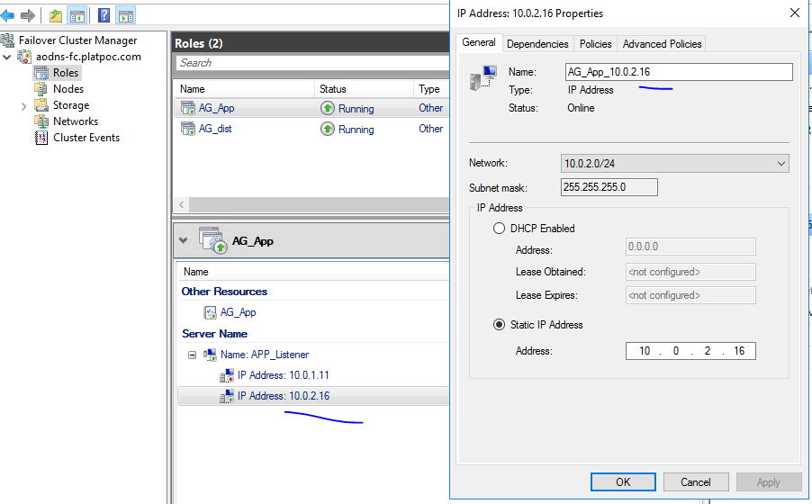812x504 pixels.
Task: Select the 'IP Address: 10.0.1.11' resource
Action: tap(284, 375)
